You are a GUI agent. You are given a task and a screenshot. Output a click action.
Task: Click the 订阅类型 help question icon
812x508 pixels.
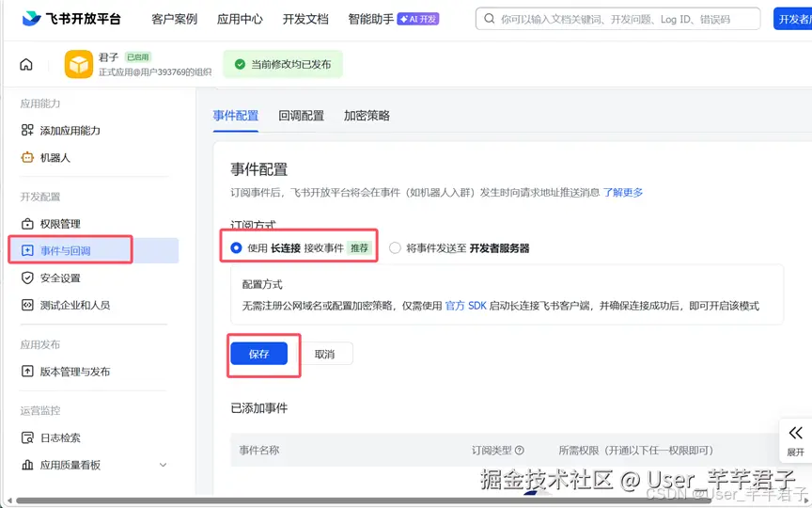[520, 450]
